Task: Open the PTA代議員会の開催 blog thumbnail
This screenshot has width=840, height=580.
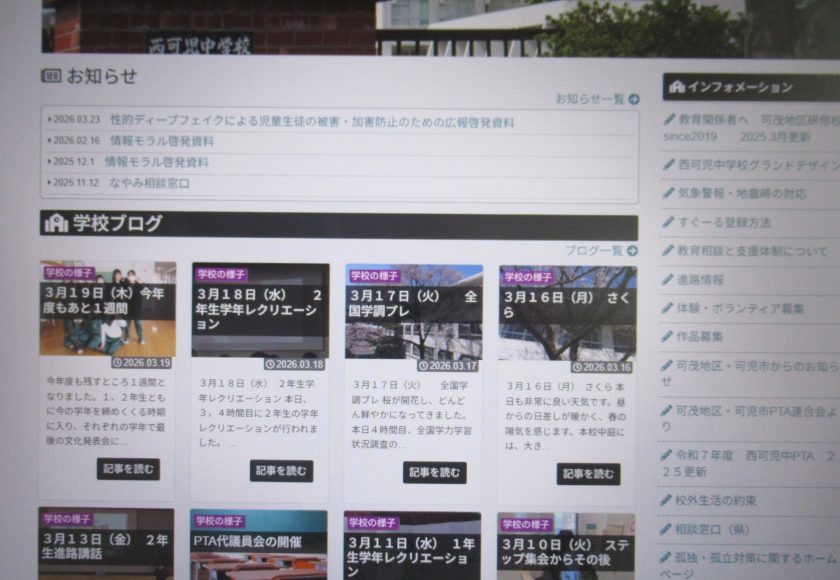Action: coord(258,545)
